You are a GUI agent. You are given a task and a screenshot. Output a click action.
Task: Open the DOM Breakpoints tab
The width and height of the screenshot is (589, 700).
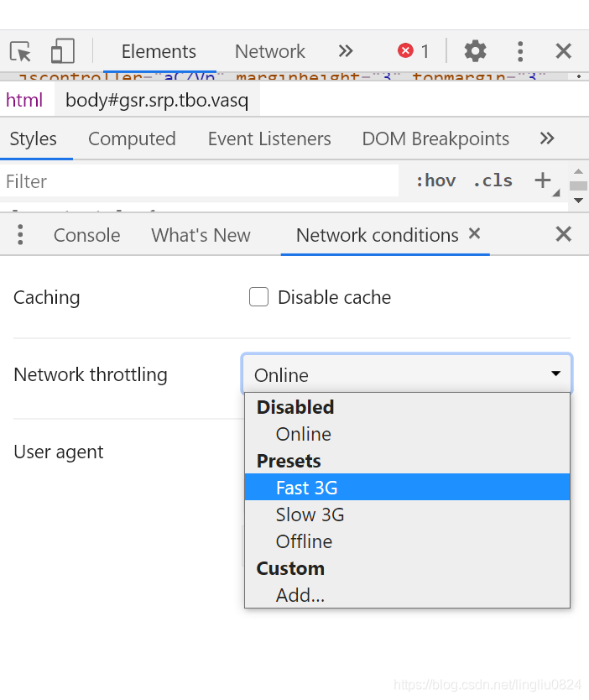pos(435,138)
